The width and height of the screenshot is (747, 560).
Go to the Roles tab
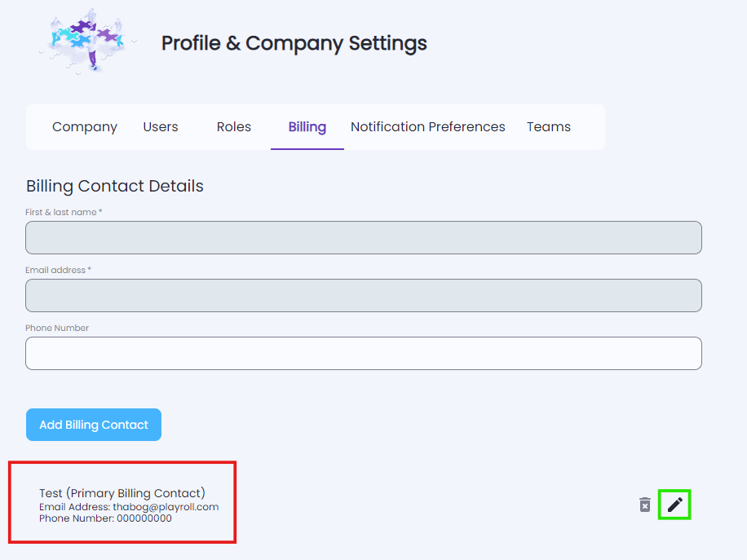(x=233, y=126)
